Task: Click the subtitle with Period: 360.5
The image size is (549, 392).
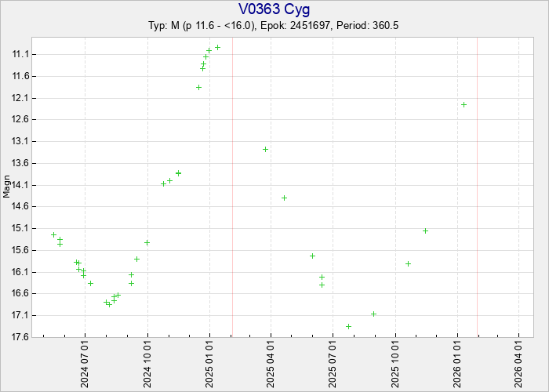Action: click(274, 25)
